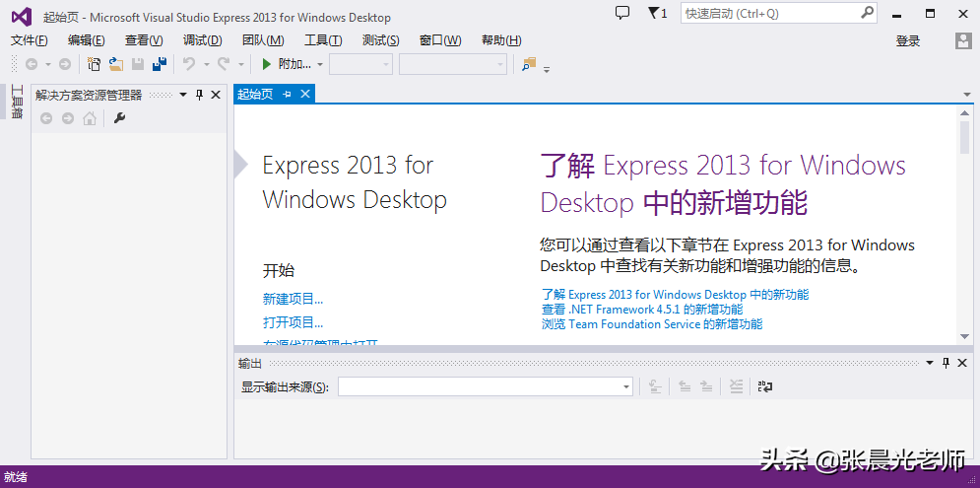Image resolution: width=980 pixels, height=488 pixels.
Task: Open the 查看(V) menu
Action: pyautogui.click(x=144, y=40)
